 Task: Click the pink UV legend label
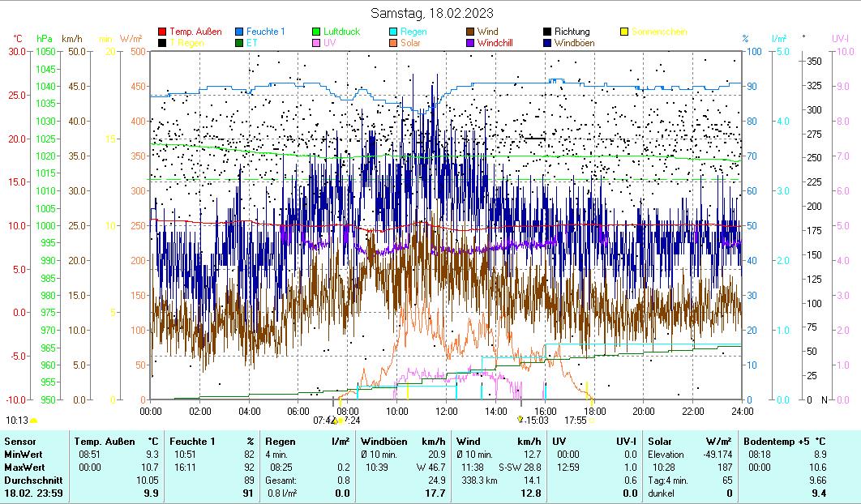point(330,43)
